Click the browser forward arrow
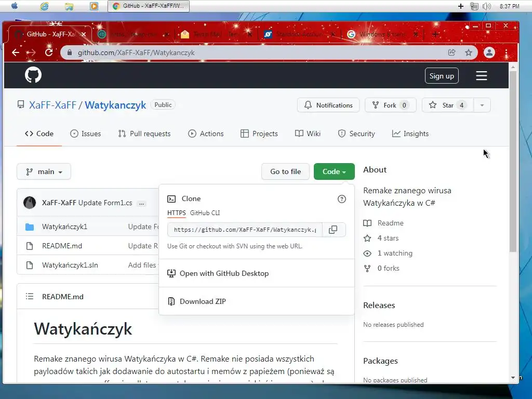The width and height of the screenshot is (532, 399). 31,52
